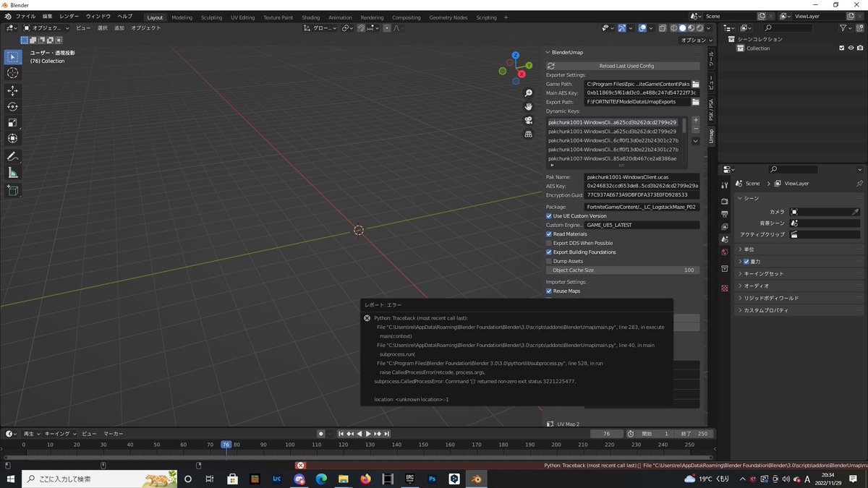
Task: Toggle Collection exclude checkbox in outliner
Action: tap(841, 48)
